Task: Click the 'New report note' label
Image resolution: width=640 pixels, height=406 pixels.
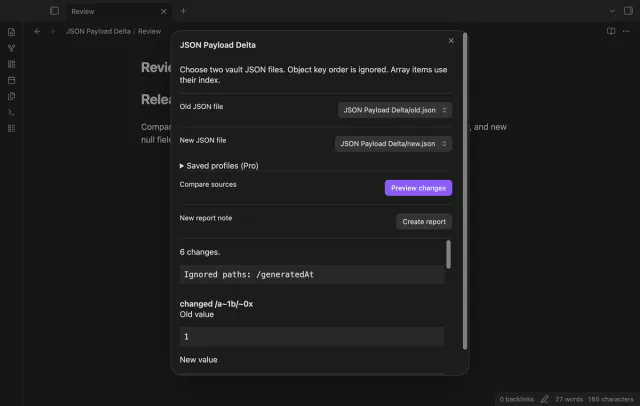Action: (206, 218)
